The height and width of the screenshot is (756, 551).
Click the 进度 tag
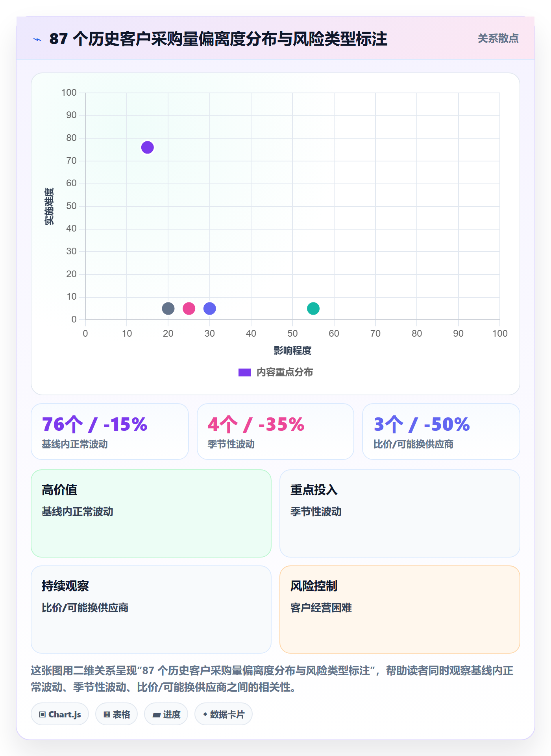(x=166, y=714)
